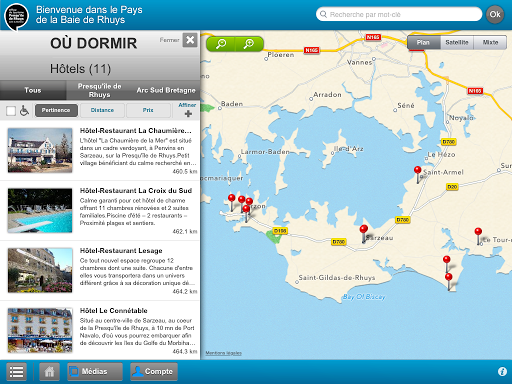Switch map to Satellite view
This screenshot has width=512, height=384.
[457, 42]
